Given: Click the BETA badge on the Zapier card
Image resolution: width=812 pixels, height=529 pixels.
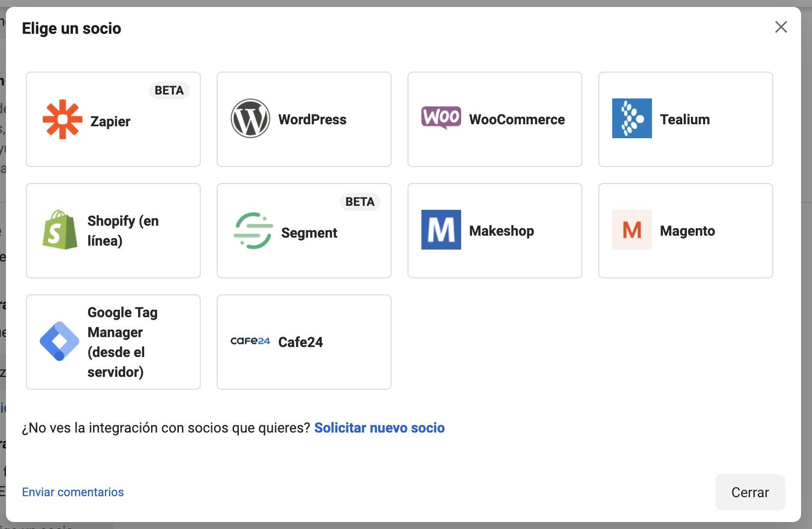Looking at the screenshot, I should coord(169,90).
